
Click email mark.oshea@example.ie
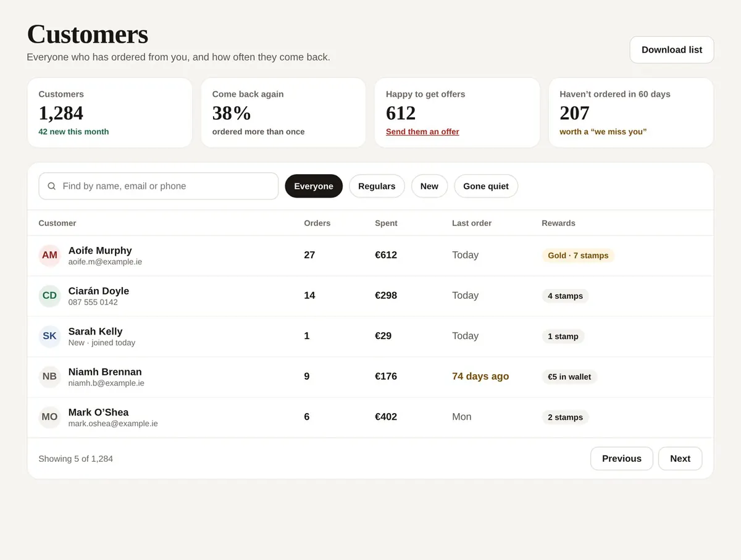click(113, 424)
